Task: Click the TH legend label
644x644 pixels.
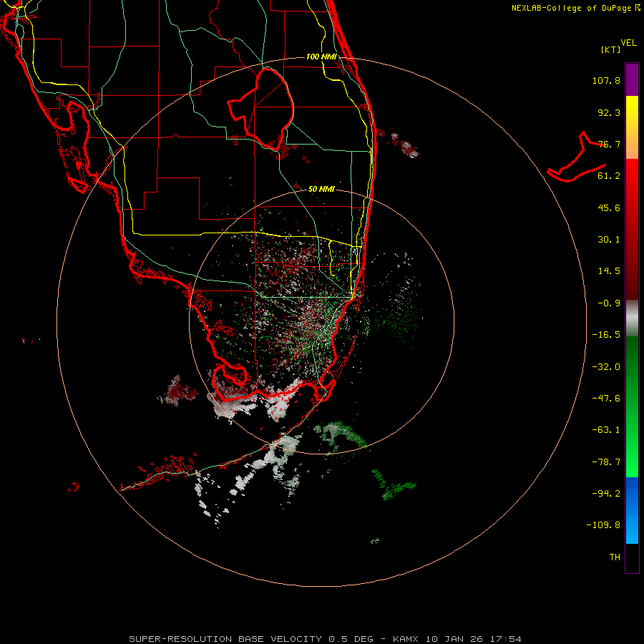Action: click(x=615, y=557)
